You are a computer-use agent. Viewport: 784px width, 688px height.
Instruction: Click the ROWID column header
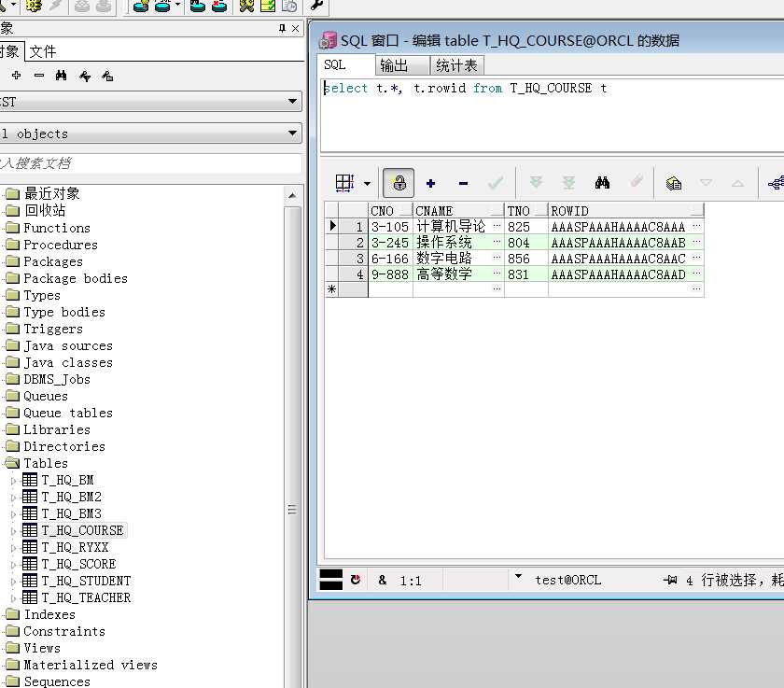coord(626,211)
